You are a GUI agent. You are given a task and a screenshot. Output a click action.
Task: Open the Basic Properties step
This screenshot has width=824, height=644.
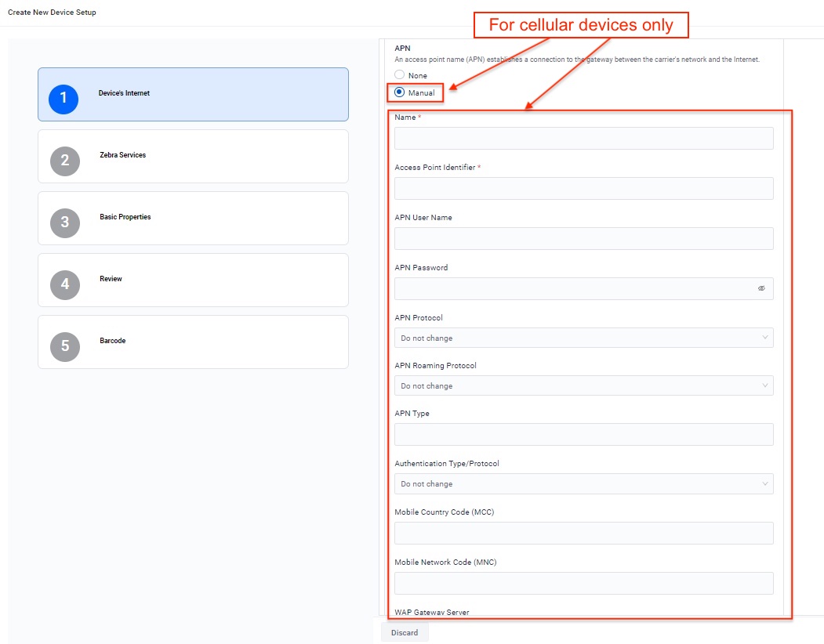[193, 218]
